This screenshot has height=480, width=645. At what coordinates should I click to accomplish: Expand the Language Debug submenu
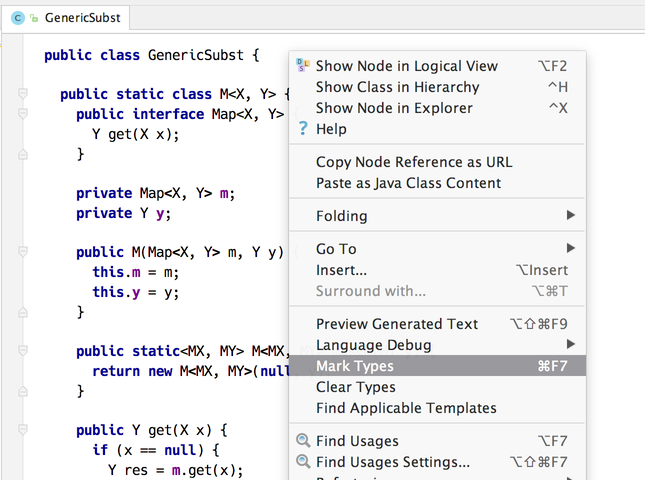point(438,345)
